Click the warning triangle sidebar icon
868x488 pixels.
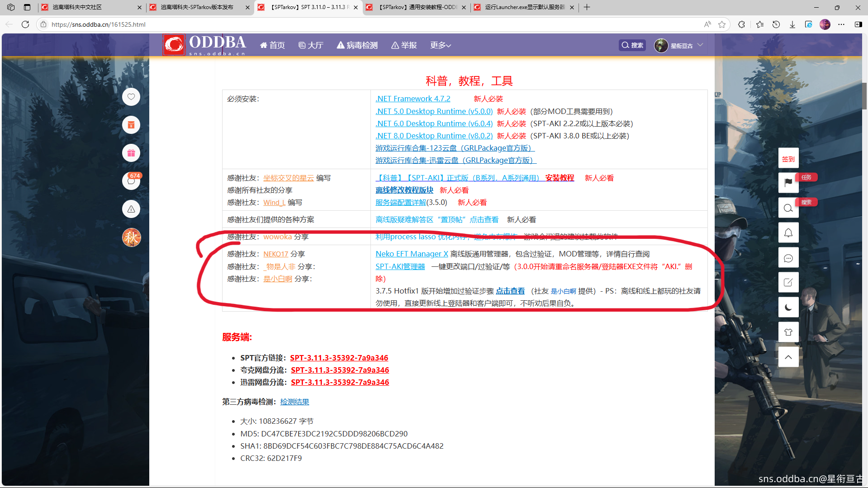131,209
